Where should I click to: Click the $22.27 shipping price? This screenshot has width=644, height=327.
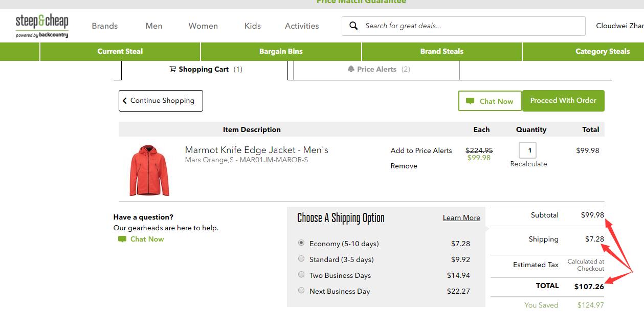pos(458,291)
